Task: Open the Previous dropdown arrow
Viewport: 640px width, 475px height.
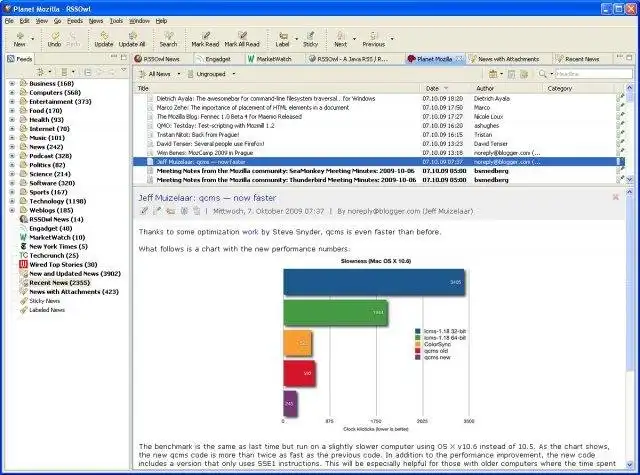Action: (x=392, y=39)
